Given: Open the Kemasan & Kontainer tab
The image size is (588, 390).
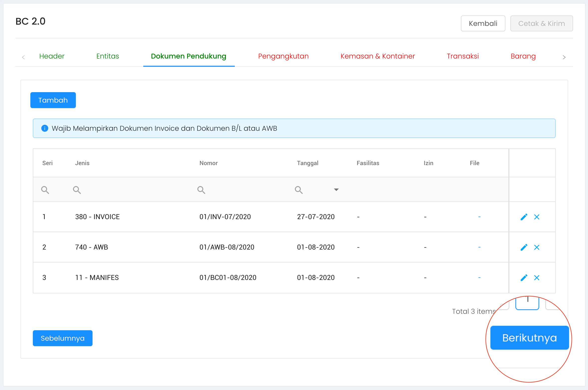Looking at the screenshot, I should [x=378, y=56].
